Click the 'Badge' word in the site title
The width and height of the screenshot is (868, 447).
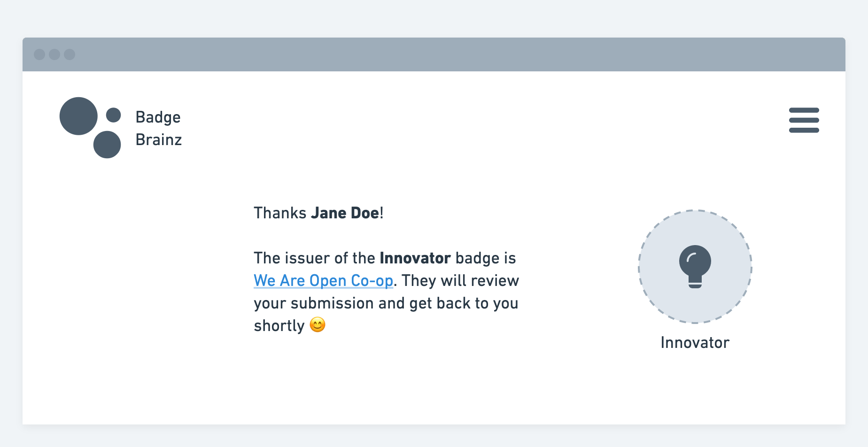158,117
